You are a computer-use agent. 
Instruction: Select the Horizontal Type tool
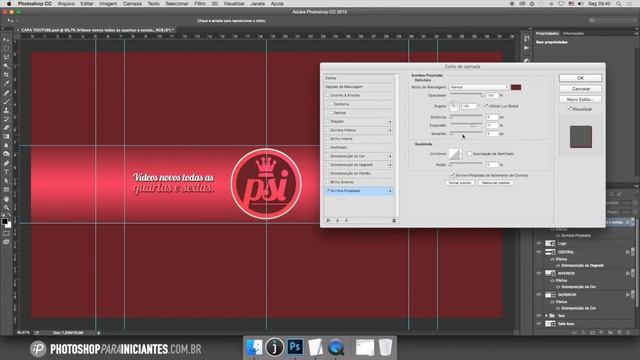(x=6, y=172)
